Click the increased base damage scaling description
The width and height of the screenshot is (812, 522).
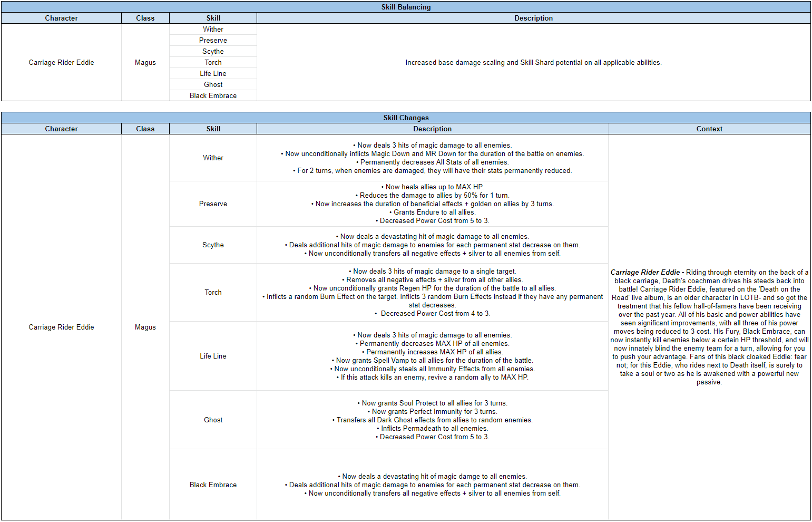click(x=533, y=62)
